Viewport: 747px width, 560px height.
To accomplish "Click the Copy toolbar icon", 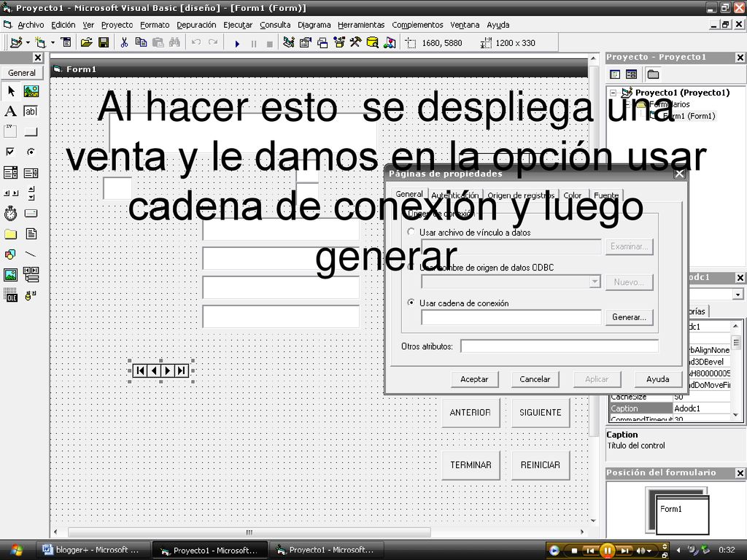I will (141, 43).
